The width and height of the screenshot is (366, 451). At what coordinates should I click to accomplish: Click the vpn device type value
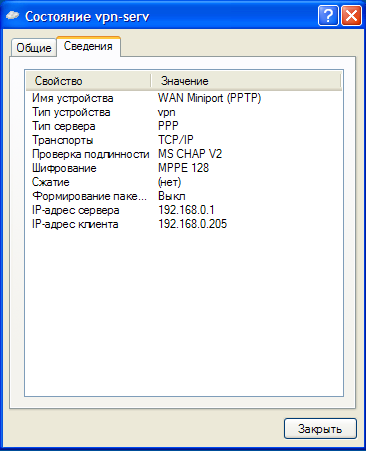[x=167, y=113]
